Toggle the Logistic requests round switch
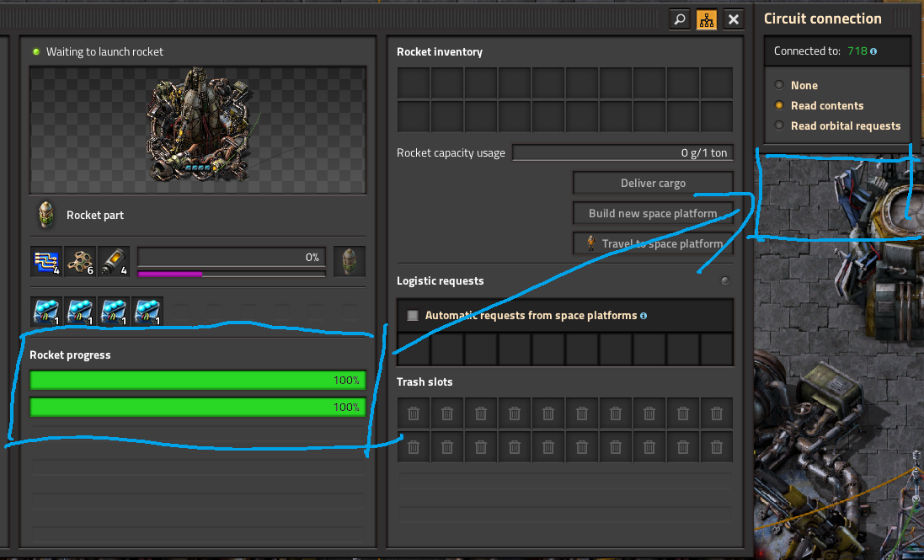Image resolution: width=924 pixels, height=560 pixels. pyautogui.click(x=725, y=281)
